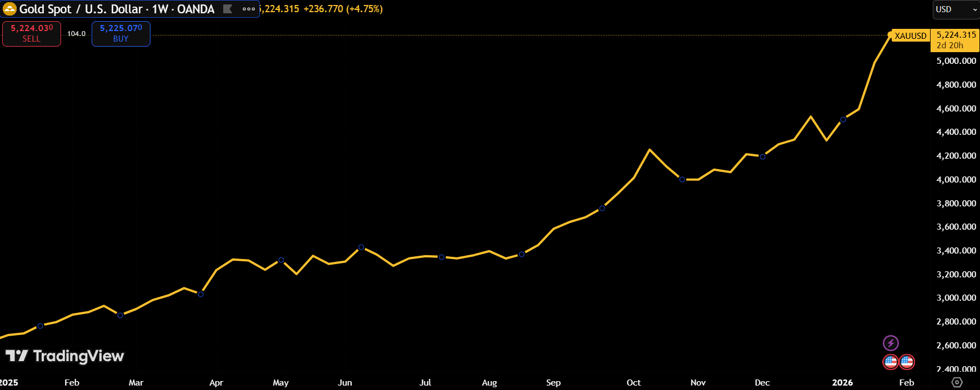This screenshot has height=390, width=980.
Task: Click the TradingView logo watermark
Action: pos(65,356)
